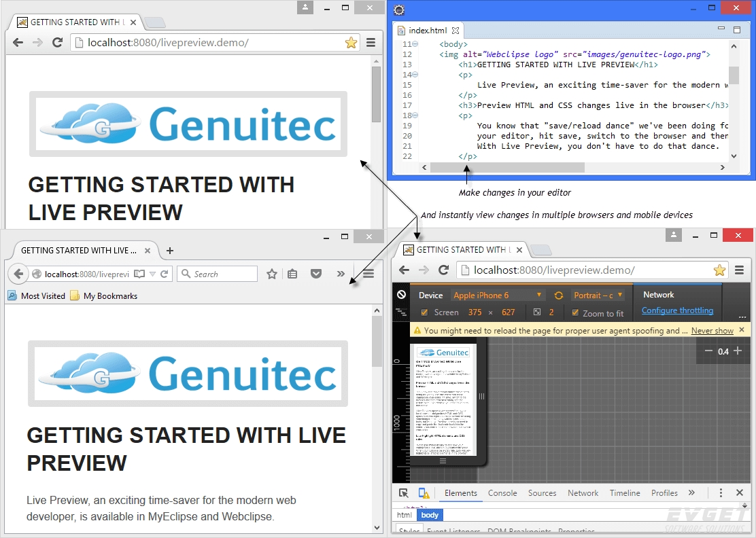The height and width of the screenshot is (538, 756).
Task: Click the Configure throttling link
Action: (677, 310)
